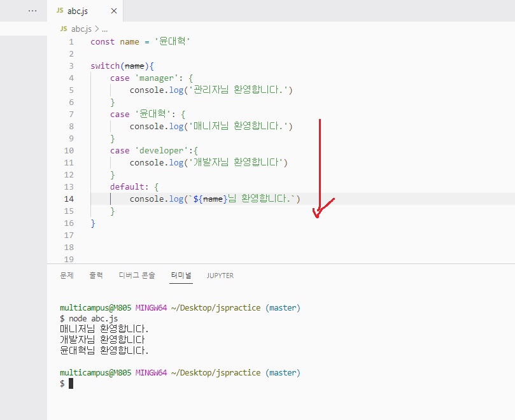
Task: Click the last '(master)' branch label
Action: coord(283,373)
